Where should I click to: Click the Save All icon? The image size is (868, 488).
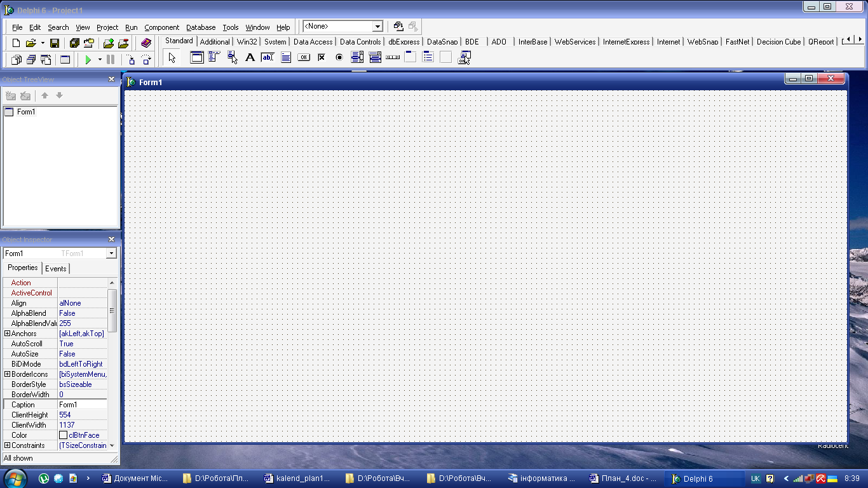(x=74, y=43)
